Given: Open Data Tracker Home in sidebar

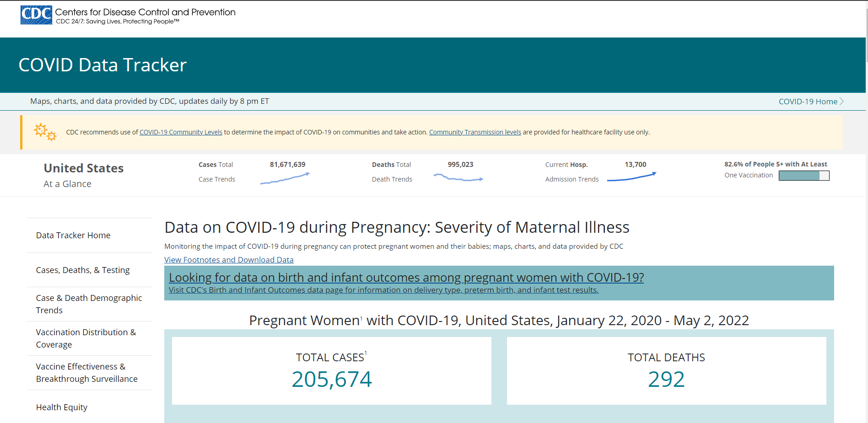Looking at the screenshot, I should pyautogui.click(x=73, y=236).
